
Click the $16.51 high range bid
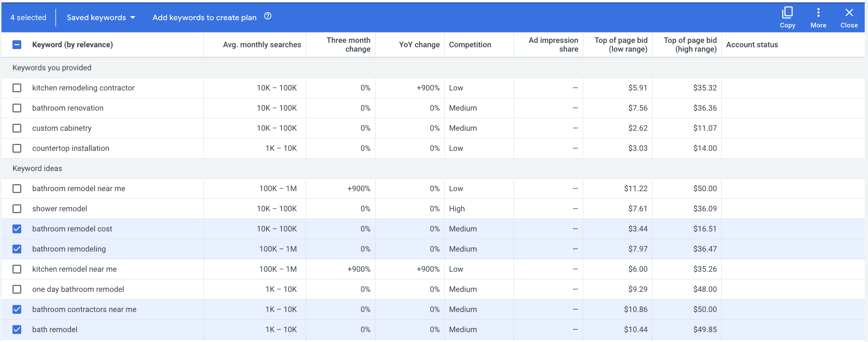point(705,229)
